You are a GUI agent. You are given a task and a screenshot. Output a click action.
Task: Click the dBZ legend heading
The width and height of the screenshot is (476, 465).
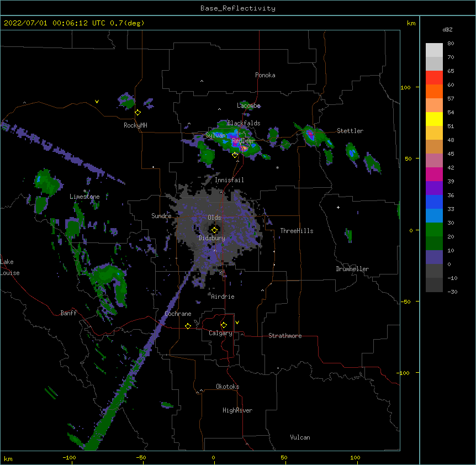pyautogui.click(x=447, y=29)
